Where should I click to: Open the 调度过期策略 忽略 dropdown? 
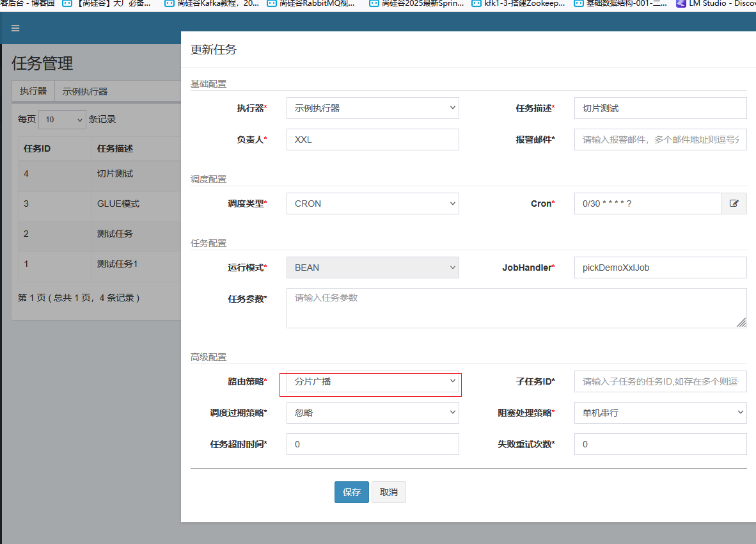tap(373, 413)
